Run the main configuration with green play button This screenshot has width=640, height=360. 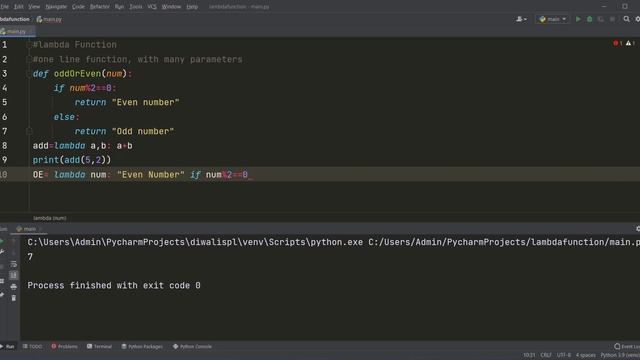578,19
